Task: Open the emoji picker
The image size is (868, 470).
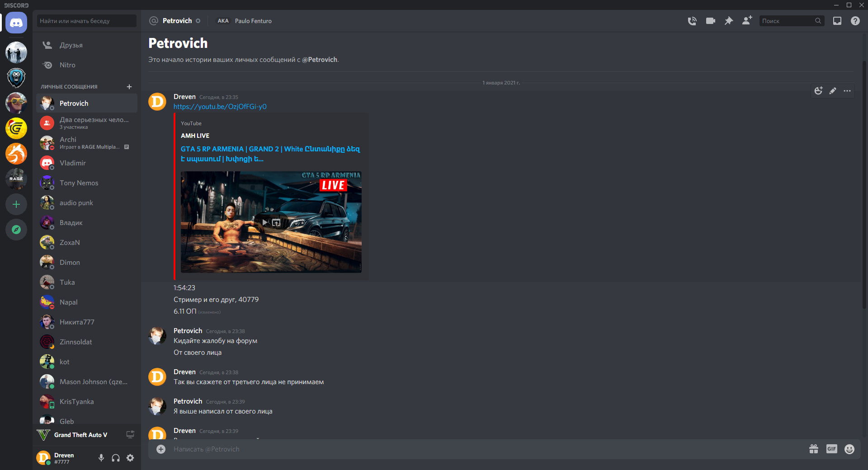Action: pos(849,449)
